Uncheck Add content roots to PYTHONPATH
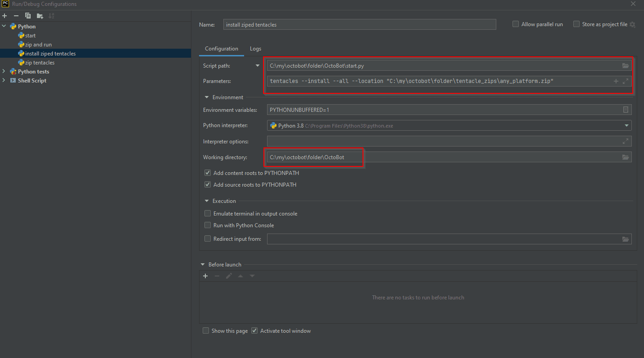This screenshot has width=644, height=358. 208,173
